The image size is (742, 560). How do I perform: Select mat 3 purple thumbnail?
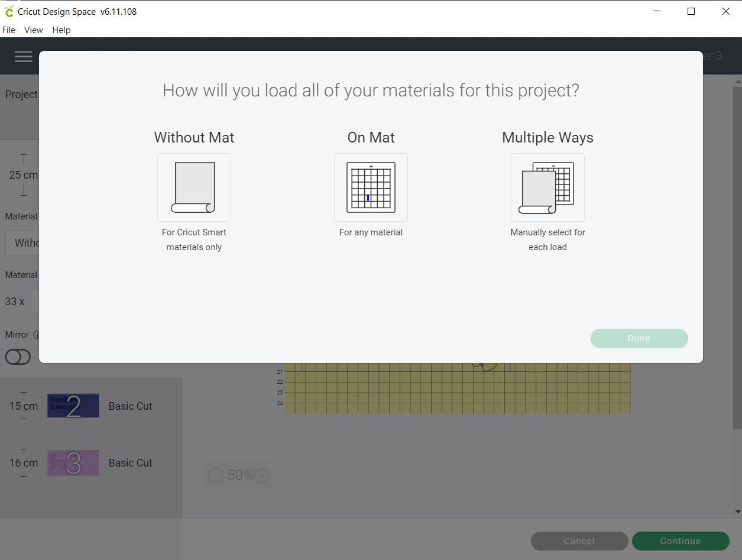(x=73, y=463)
